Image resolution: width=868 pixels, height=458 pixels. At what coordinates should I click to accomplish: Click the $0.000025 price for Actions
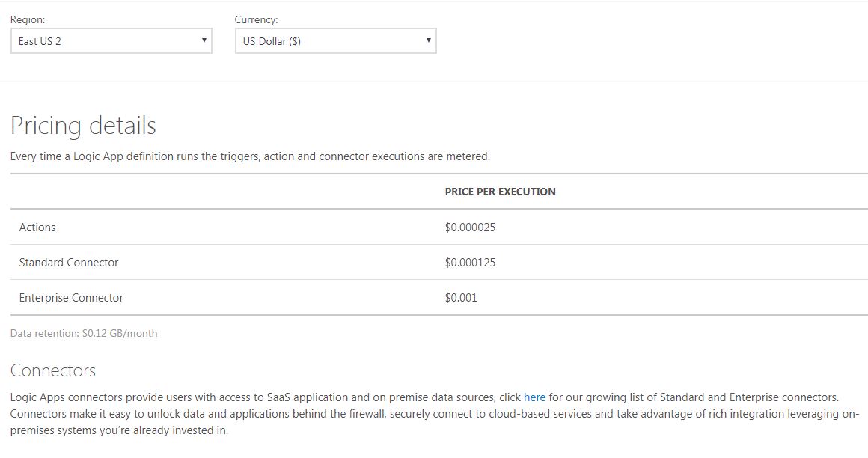(470, 227)
